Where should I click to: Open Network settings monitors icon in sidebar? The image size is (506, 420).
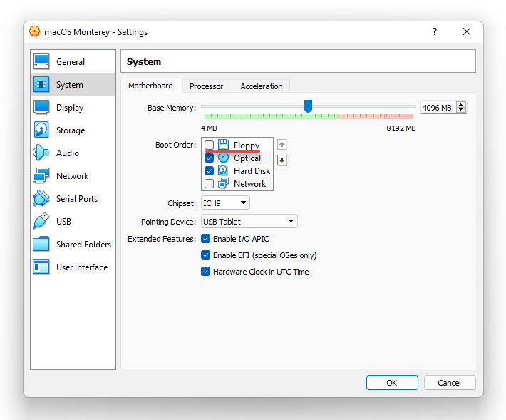(x=41, y=175)
